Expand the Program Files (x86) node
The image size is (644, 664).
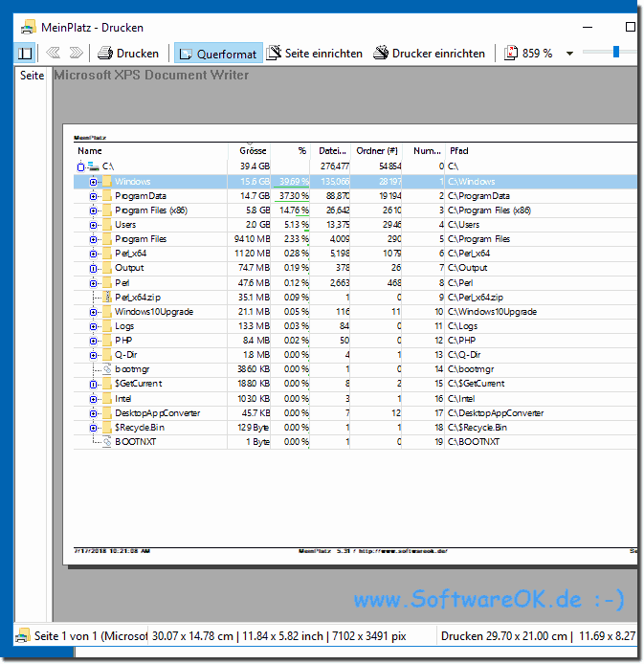[x=93, y=210]
